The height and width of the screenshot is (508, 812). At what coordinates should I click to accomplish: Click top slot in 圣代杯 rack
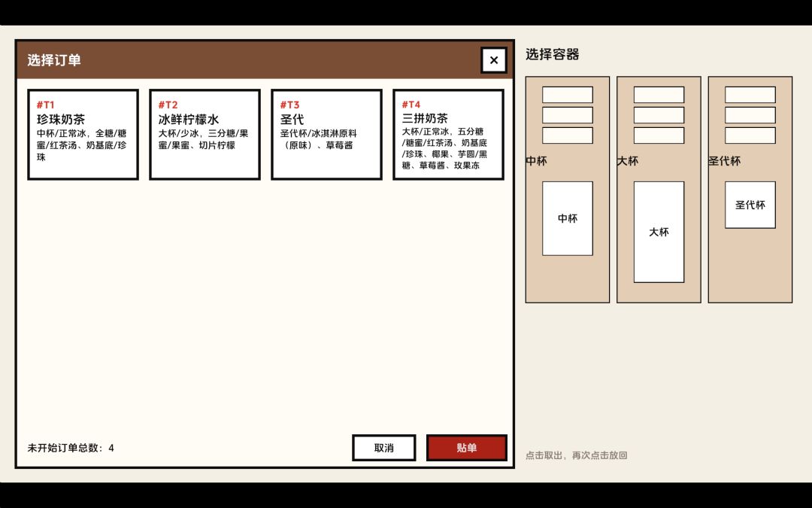pos(750,95)
